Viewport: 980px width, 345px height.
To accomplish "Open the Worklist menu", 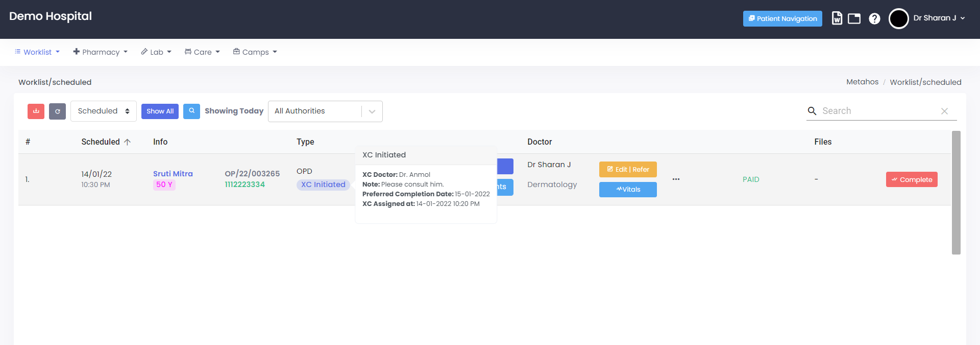I will click(x=37, y=52).
